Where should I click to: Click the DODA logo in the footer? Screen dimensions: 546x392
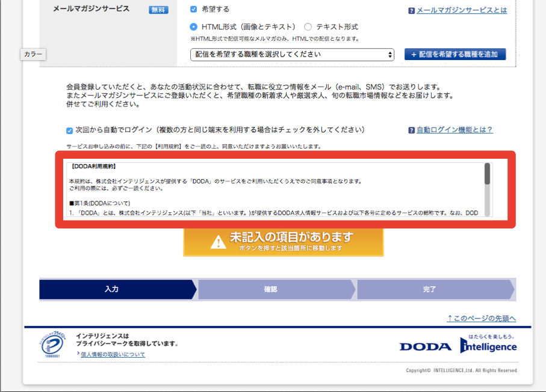pyautogui.click(x=425, y=347)
